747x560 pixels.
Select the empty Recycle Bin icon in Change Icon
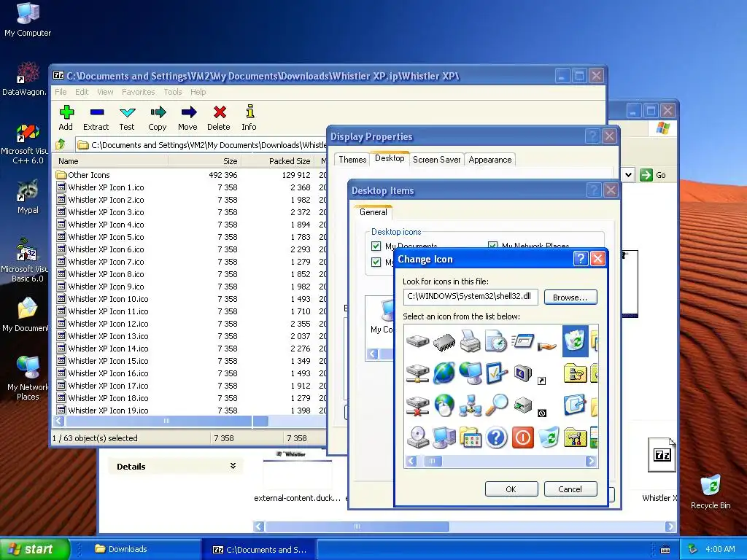(x=549, y=437)
